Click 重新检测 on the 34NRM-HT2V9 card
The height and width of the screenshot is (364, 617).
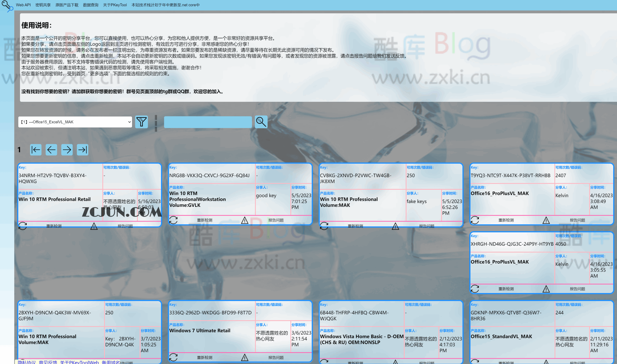(x=54, y=226)
